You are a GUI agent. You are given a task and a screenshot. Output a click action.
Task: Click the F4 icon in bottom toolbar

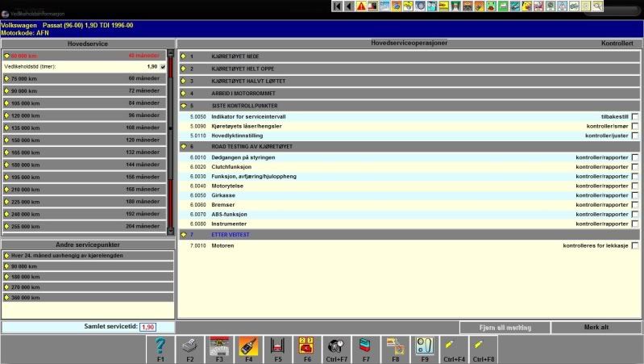point(248,347)
